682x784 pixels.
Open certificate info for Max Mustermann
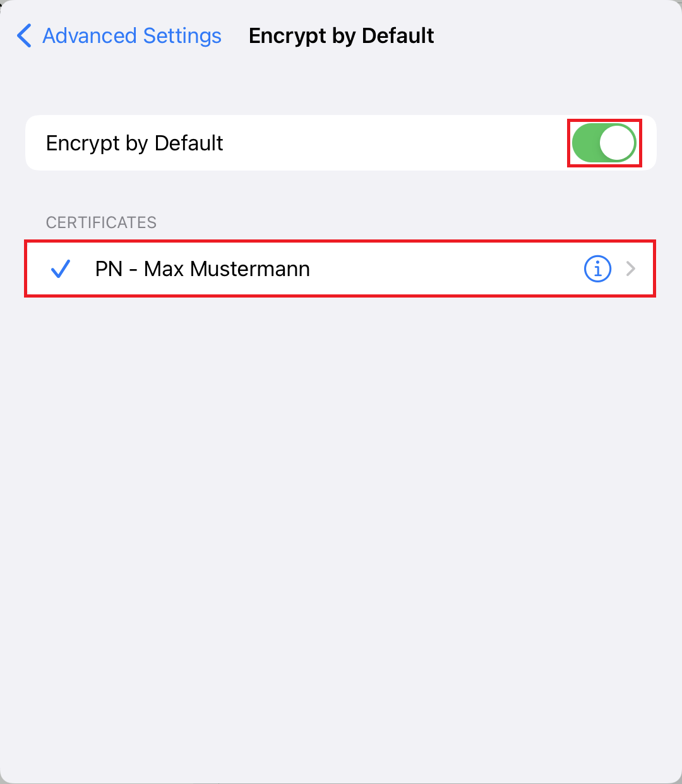point(597,269)
